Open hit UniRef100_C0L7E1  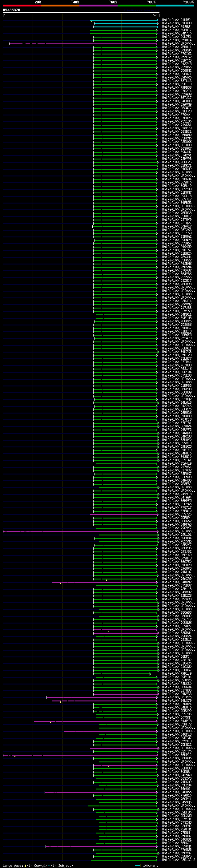(176, 37)
